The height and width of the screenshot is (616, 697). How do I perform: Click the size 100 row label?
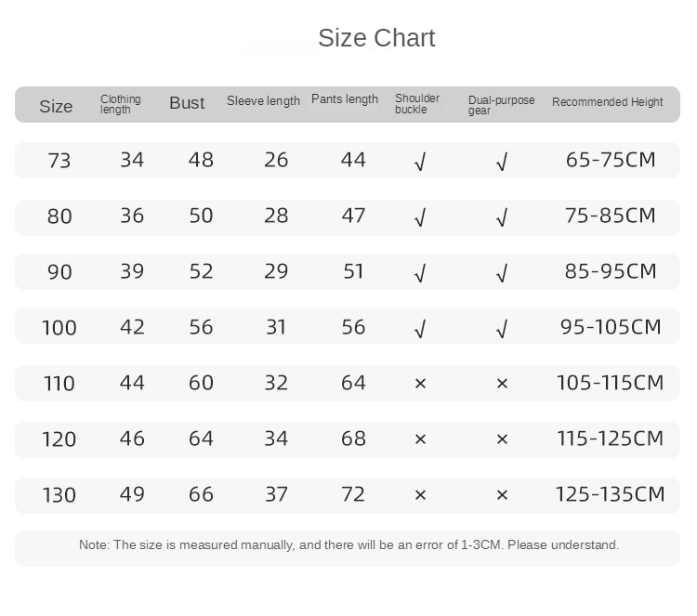click(59, 328)
